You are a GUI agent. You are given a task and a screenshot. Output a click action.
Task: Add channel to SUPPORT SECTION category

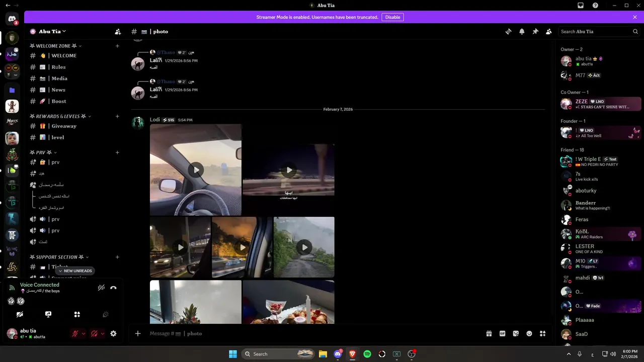117,257
